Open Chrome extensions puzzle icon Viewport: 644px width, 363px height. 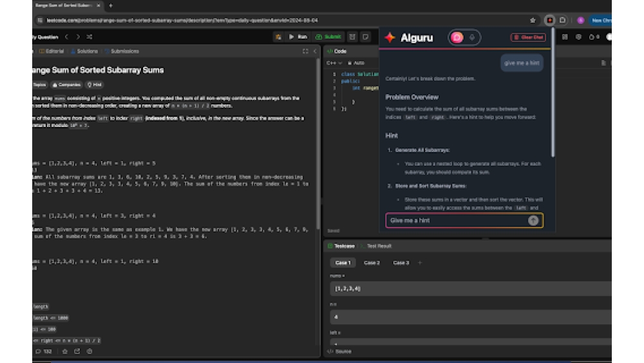[563, 20]
